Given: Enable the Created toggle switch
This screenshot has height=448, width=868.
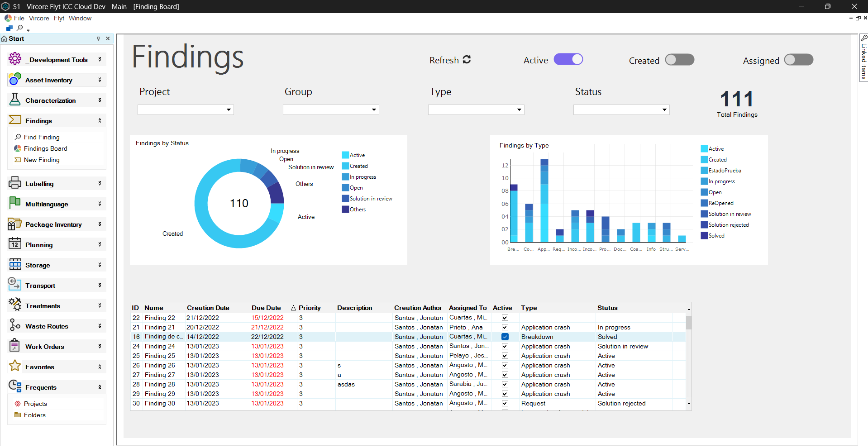Looking at the screenshot, I should [679, 60].
